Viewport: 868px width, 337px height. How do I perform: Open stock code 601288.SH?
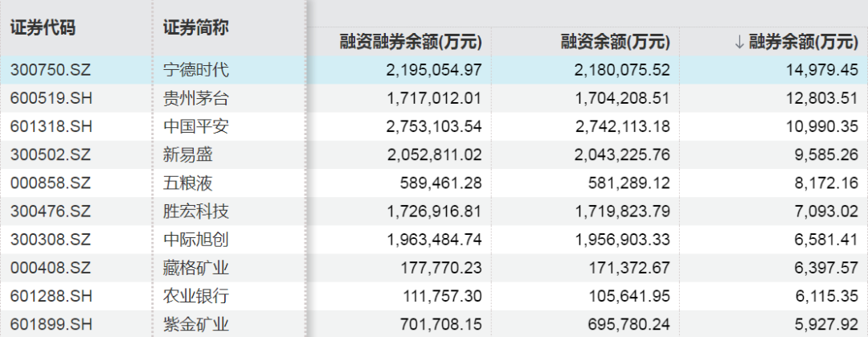coord(51,296)
